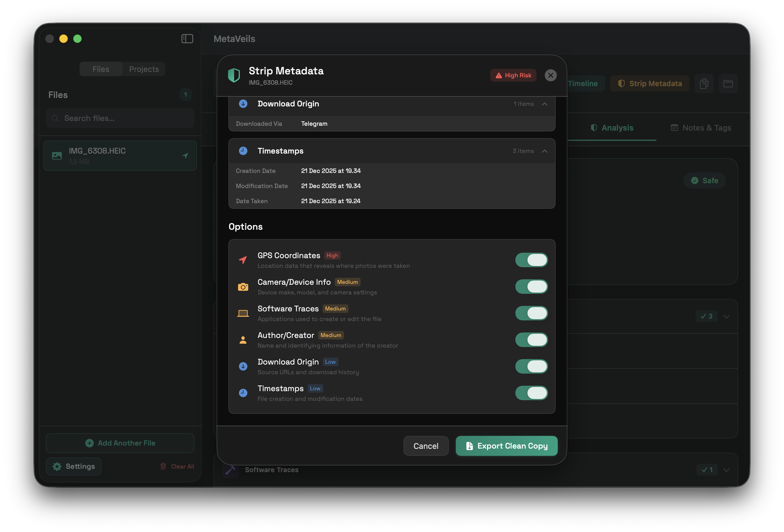The height and width of the screenshot is (532, 784).
Task: Toggle the Timestamps option switch
Action: pyautogui.click(x=531, y=393)
